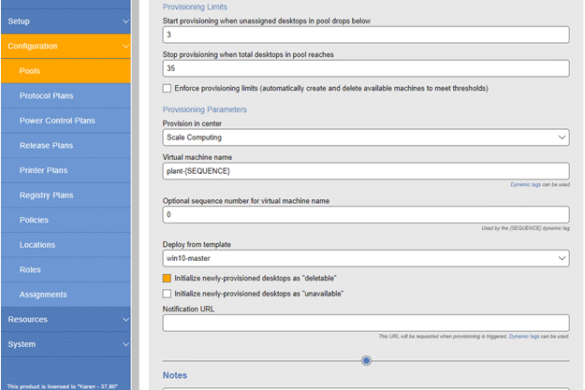Click the "Deploy from template" label
585x390 pixels.
pos(197,244)
